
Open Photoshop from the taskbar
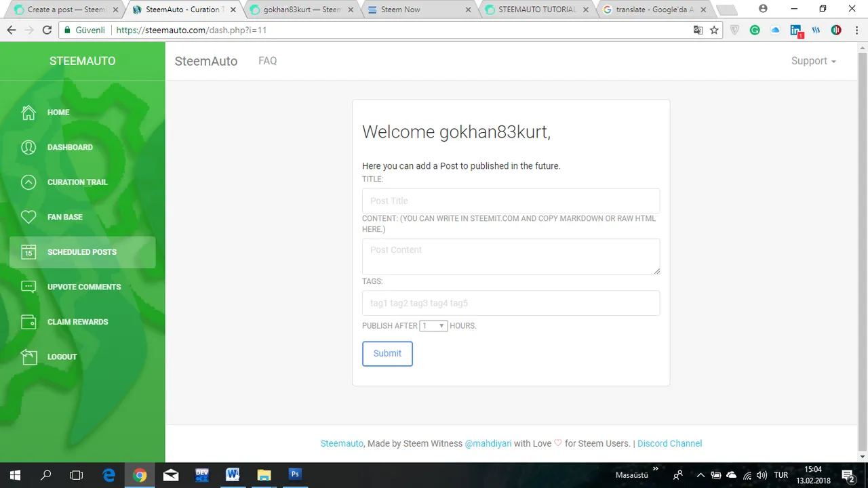(x=295, y=474)
